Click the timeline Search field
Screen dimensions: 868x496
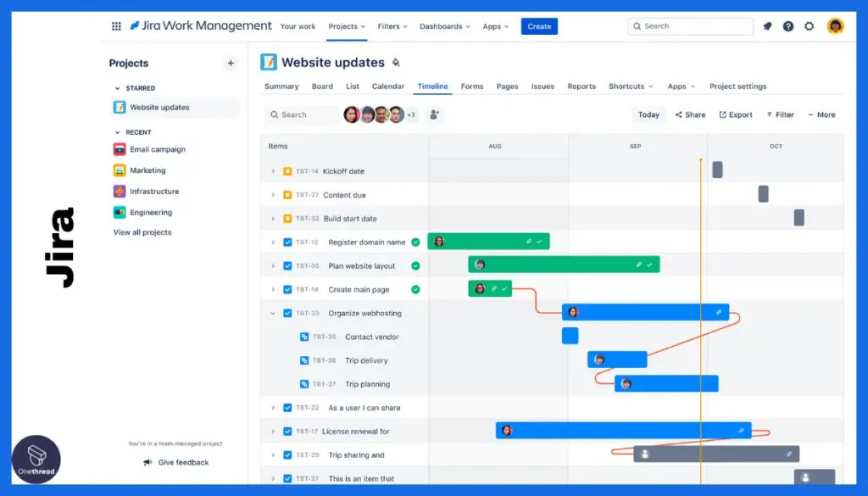coord(302,114)
